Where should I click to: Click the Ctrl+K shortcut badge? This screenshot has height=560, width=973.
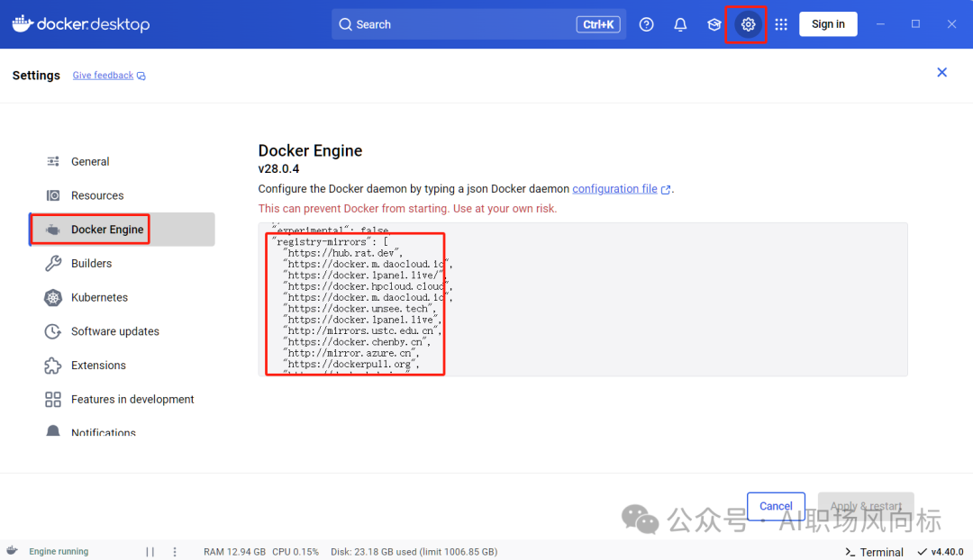click(x=597, y=24)
